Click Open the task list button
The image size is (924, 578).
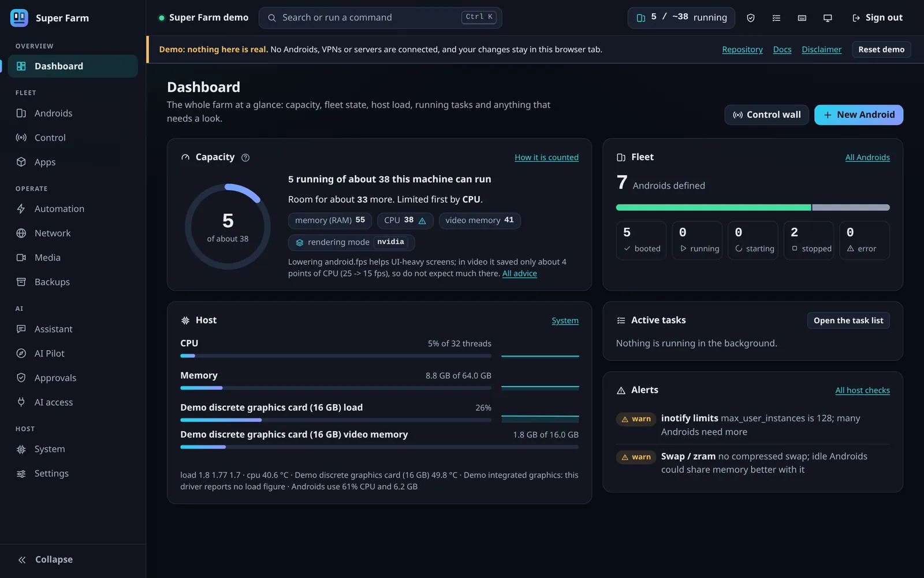pos(848,320)
